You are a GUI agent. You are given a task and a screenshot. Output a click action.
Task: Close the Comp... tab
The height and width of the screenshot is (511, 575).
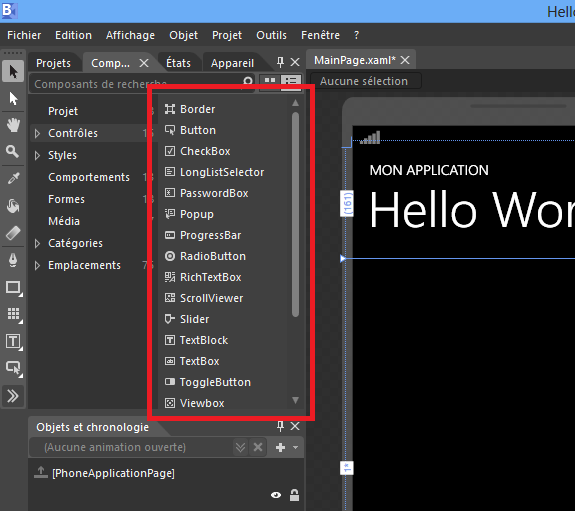pos(144,63)
